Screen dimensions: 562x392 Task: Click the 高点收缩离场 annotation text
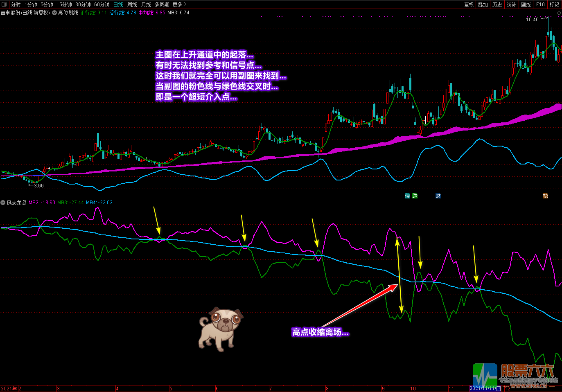(x=320, y=332)
